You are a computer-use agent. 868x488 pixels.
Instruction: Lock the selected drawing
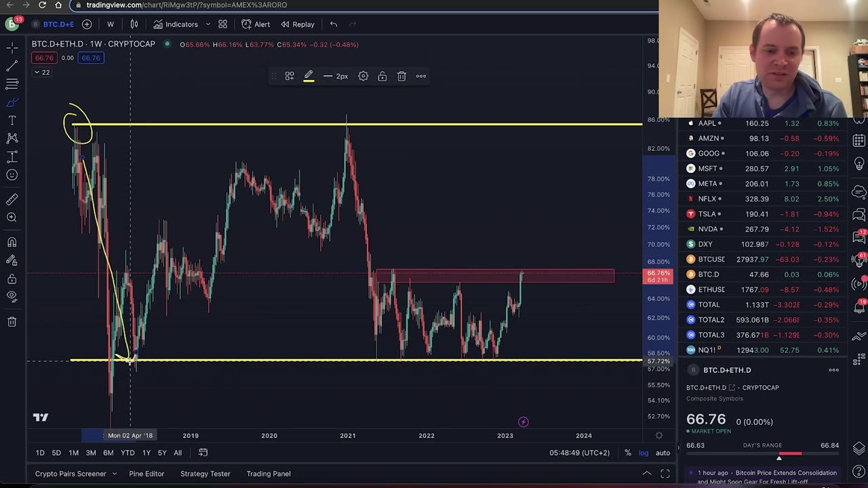(382, 76)
